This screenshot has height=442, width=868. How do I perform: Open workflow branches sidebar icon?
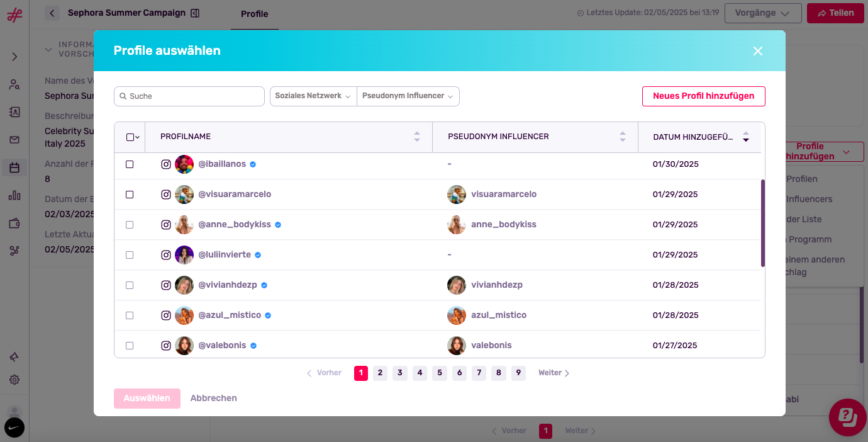[14, 251]
